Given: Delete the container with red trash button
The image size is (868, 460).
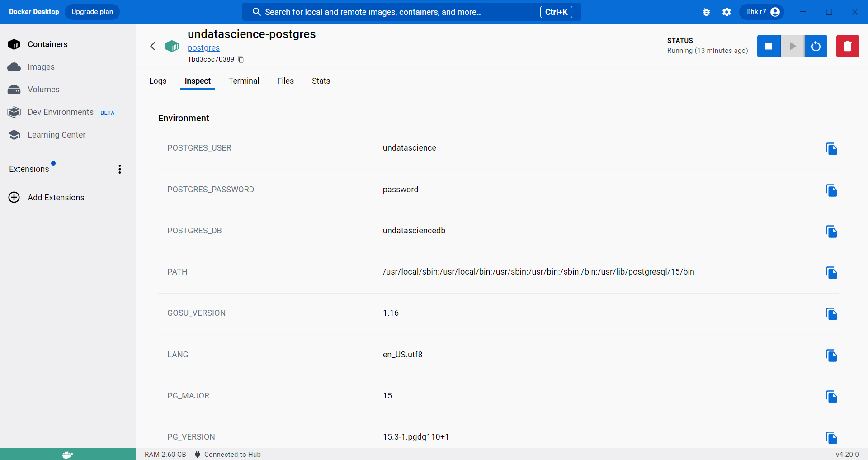Looking at the screenshot, I should point(848,46).
